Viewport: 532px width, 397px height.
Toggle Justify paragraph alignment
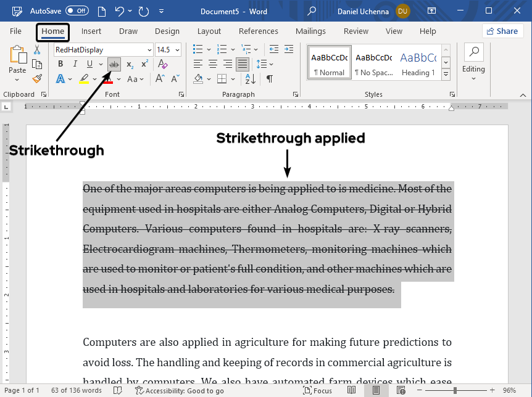243,64
